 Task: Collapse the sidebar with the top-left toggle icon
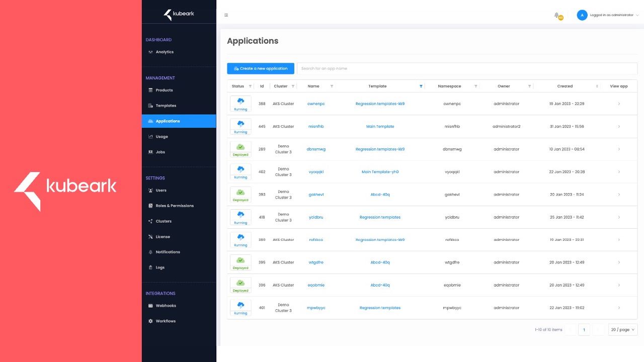click(x=226, y=15)
